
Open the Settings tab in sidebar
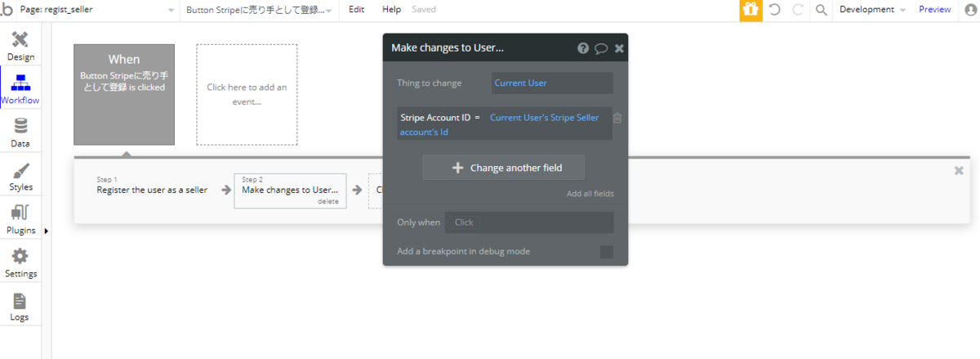(x=20, y=263)
